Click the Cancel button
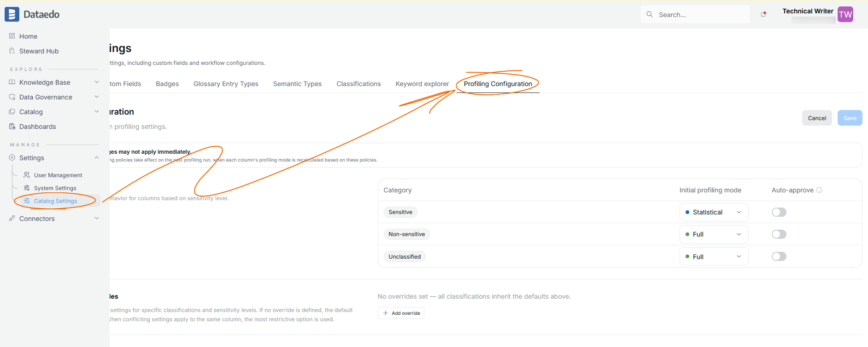Screen dimensions: 868x347 pyautogui.click(x=817, y=118)
